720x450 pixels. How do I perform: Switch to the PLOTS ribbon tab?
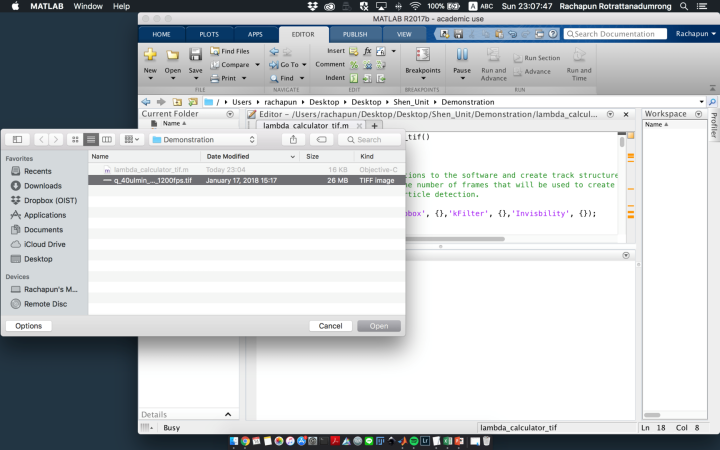pyautogui.click(x=208, y=33)
